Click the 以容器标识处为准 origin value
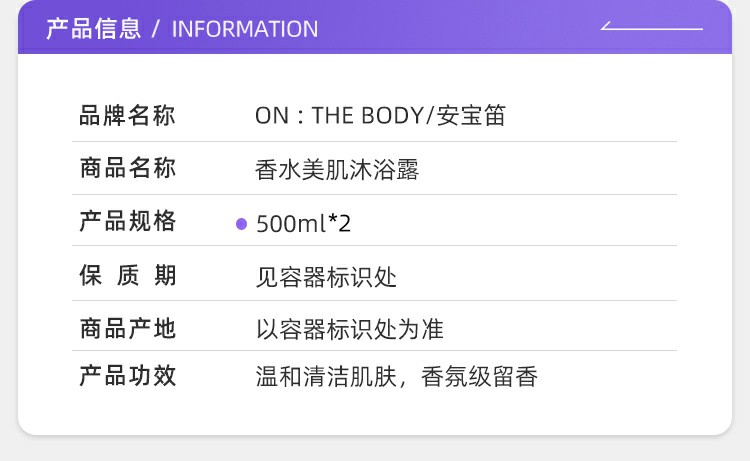This screenshot has height=461, width=750. 349,328
